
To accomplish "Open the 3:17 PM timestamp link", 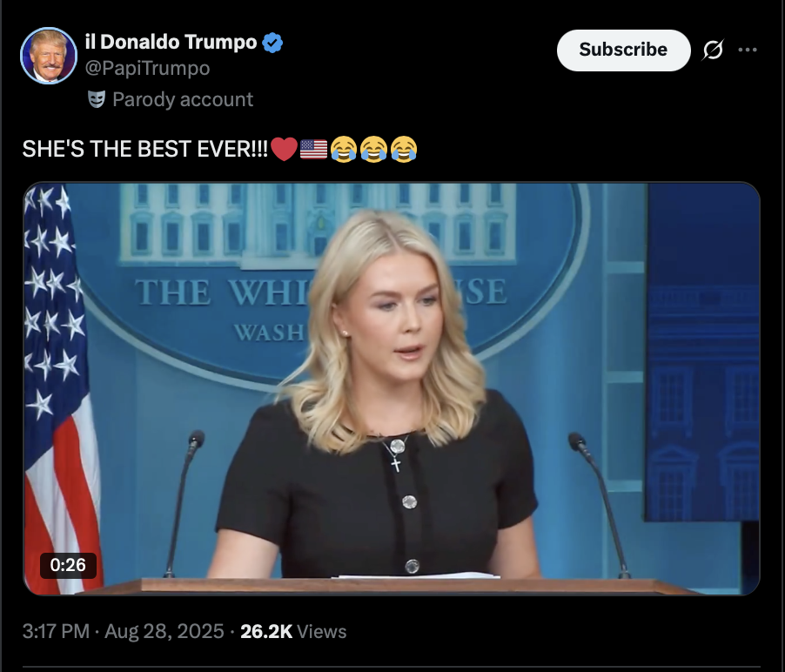I will pyautogui.click(x=56, y=631).
